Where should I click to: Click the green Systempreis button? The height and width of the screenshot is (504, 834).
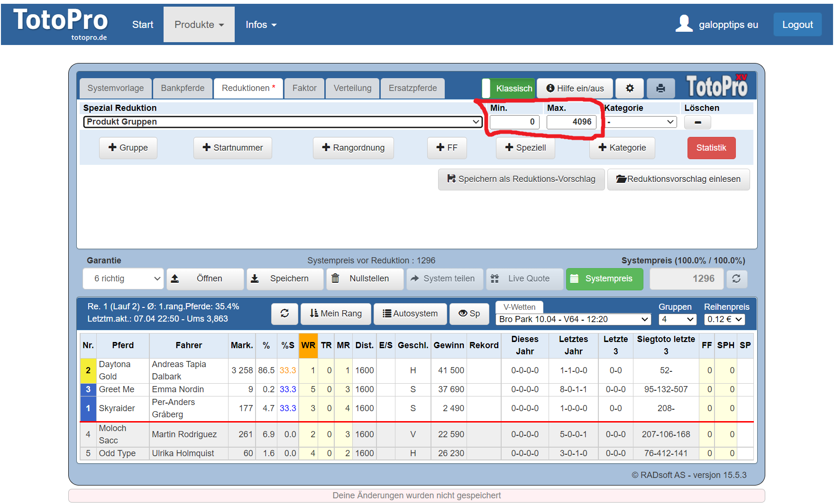click(605, 279)
